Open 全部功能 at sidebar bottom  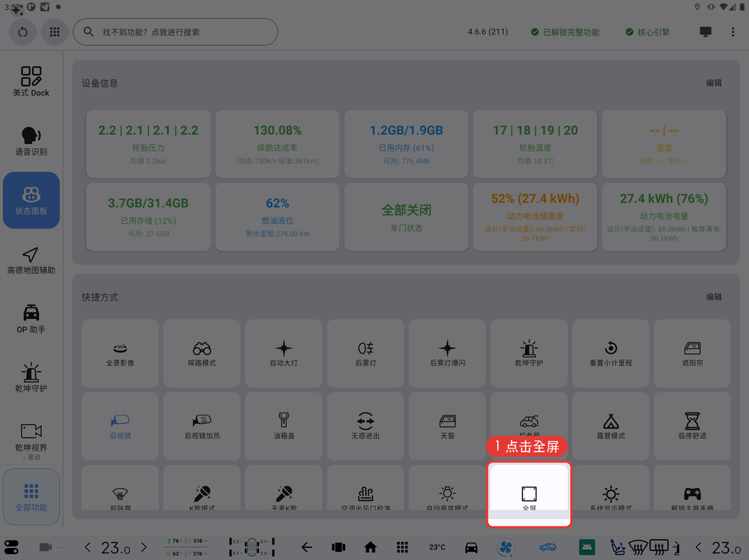point(31,496)
